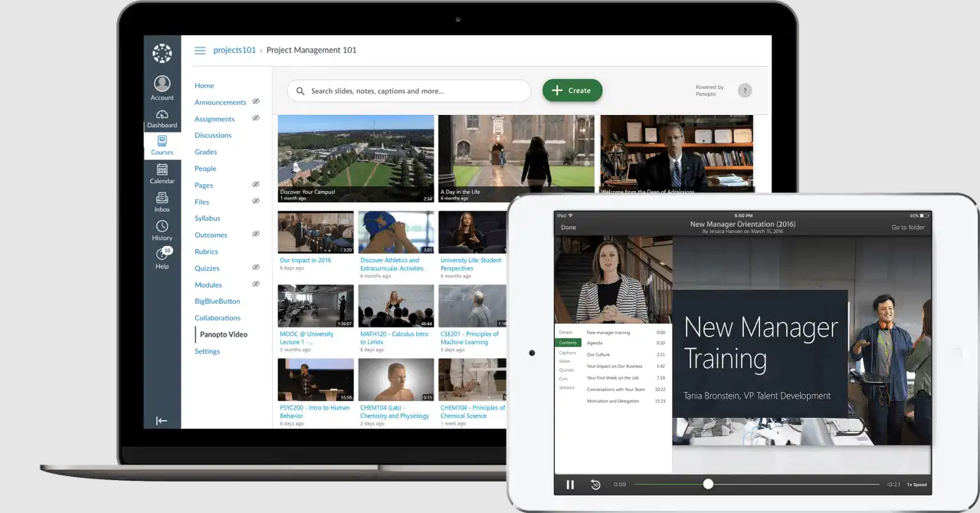Toggle the hidden eye icon on Files
Viewport: 980px width, 513px height.
pyautogui.click(x=256, y=201)
